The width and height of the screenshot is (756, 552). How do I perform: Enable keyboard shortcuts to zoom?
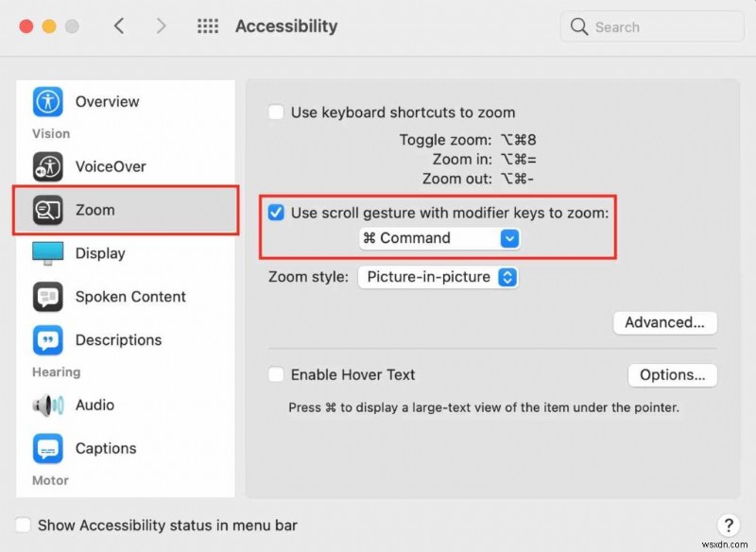[x=276, y=112]
